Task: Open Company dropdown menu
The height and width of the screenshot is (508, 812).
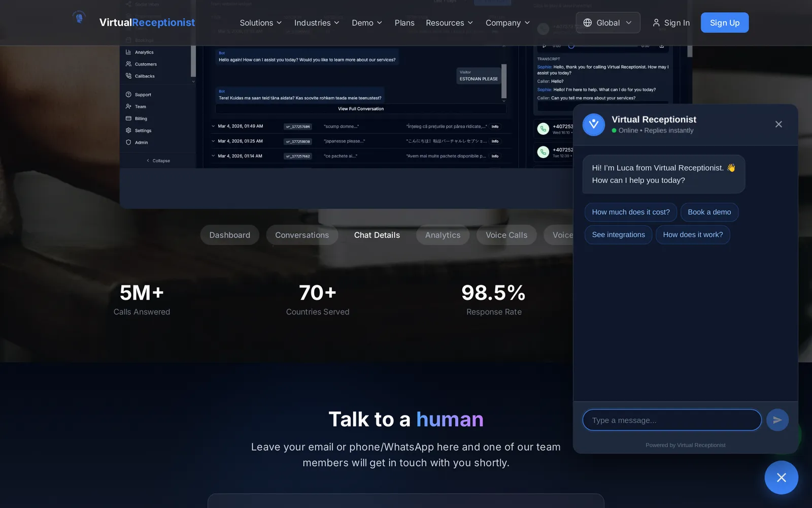Action: 507,23
